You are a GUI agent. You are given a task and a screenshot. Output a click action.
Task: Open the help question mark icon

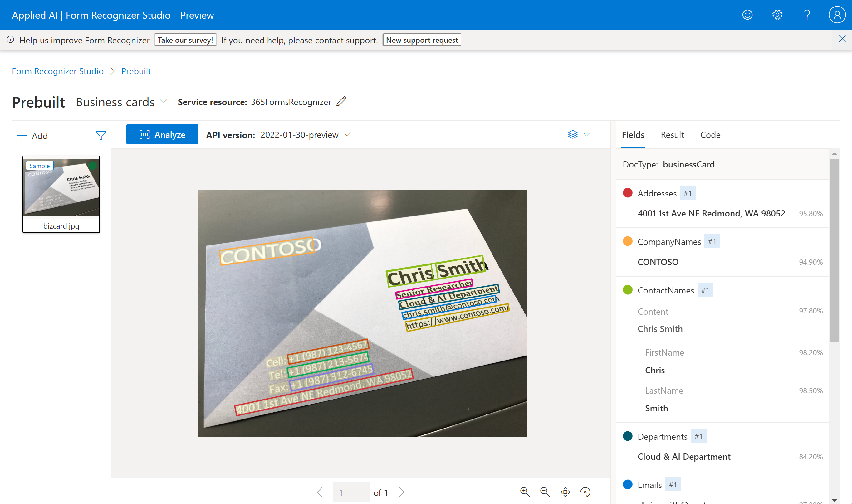(x=807, y=15)
